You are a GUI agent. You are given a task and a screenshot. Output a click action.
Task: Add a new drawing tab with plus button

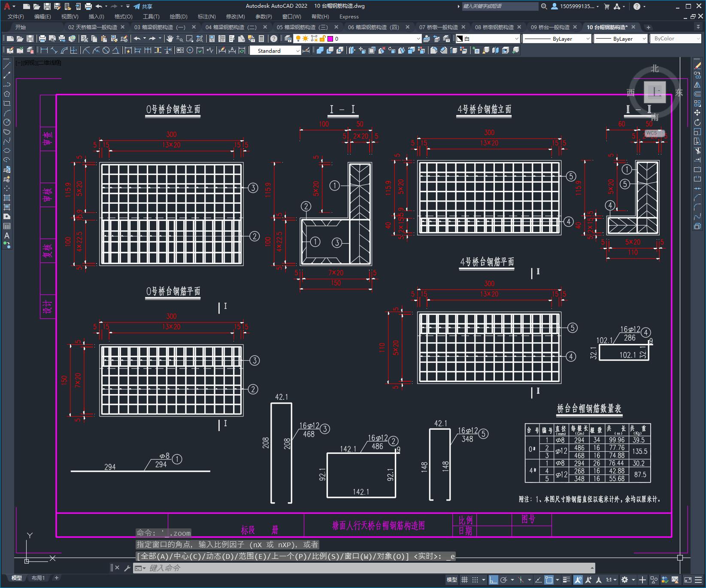(648, 27)
